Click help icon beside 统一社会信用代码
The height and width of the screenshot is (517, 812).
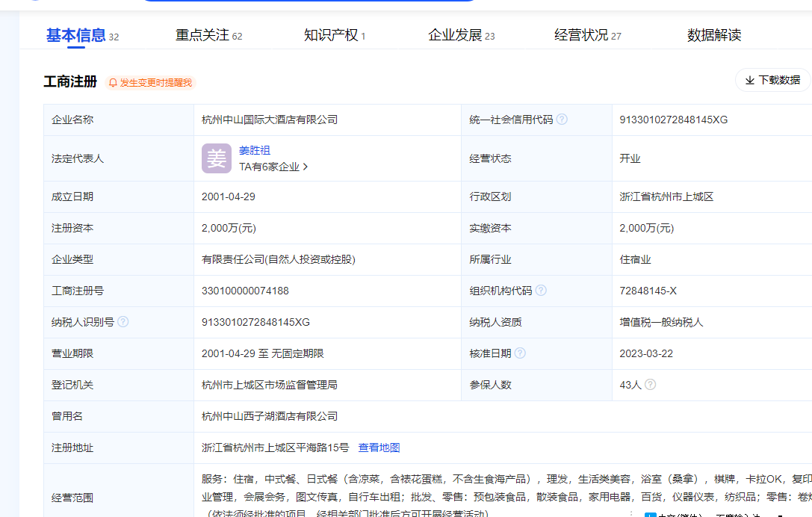tap(562, 119)
